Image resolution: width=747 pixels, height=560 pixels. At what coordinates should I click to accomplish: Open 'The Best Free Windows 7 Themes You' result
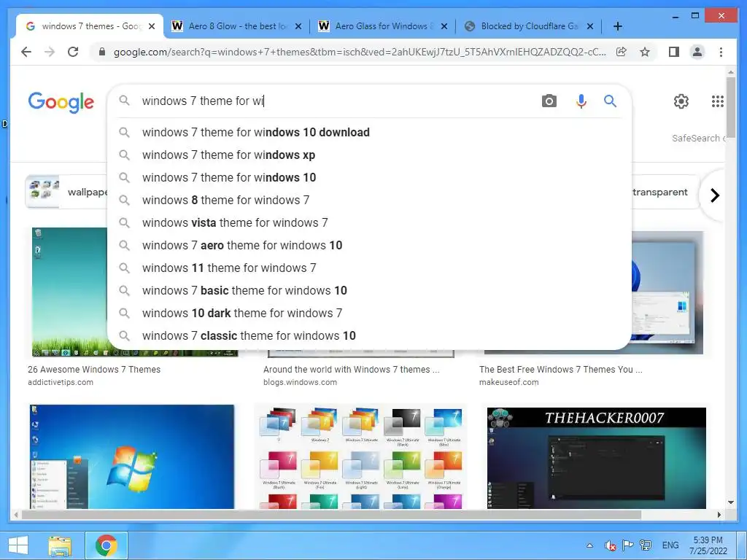561,370
